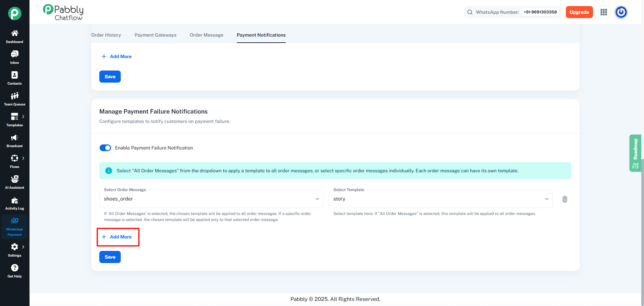The width and height of the screenshot is (644, 306).
Task: Switch to the Order History tab
Action: pyautogui.click(x=106, y=35)
